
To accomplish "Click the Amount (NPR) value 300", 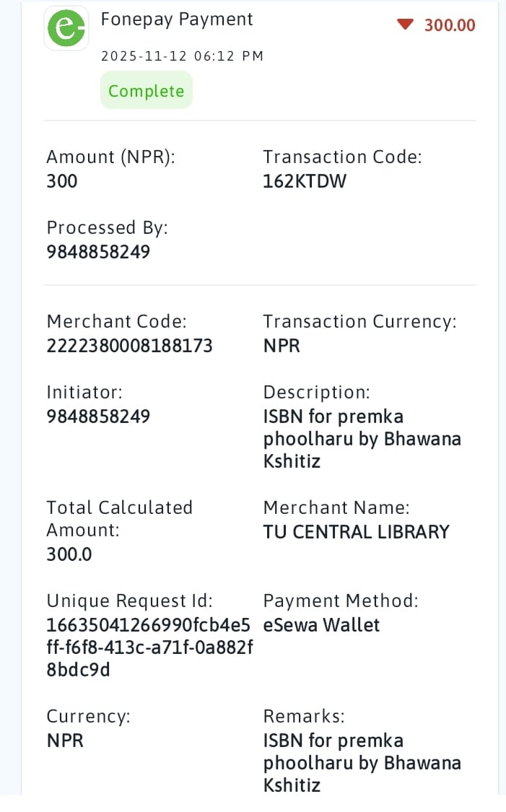I will click(x=62, y=181).
